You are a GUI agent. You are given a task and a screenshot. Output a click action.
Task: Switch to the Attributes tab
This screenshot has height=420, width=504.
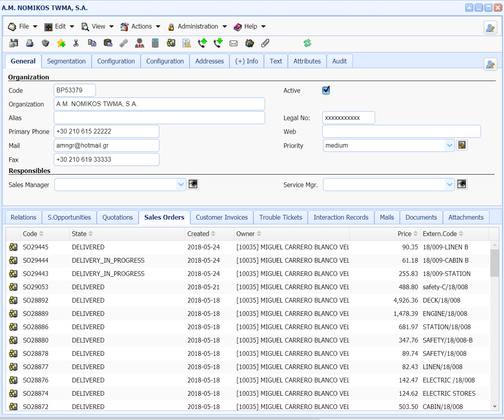coord(307,61)
